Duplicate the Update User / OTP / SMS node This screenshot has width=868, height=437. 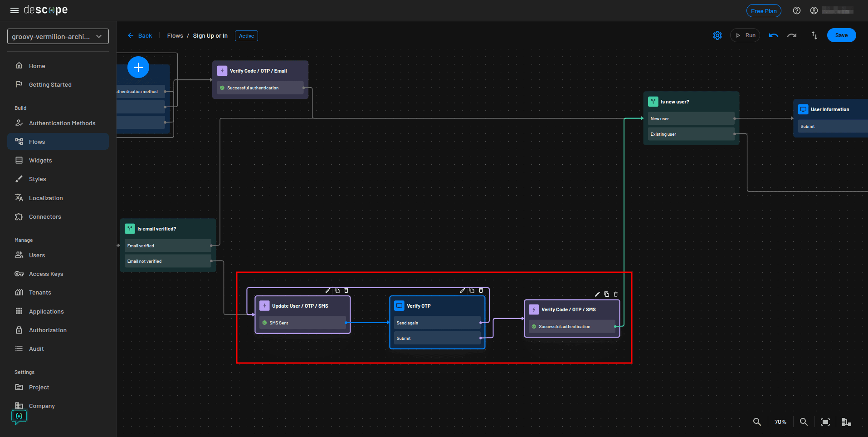[x=337, y=290]
